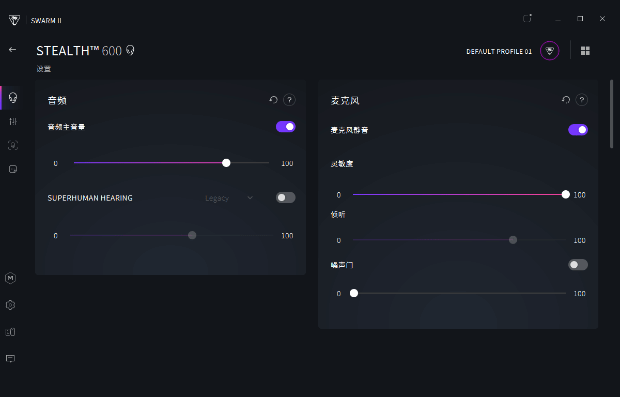Image resolution: width=620 pixels, height=397 pixels.
Task: Open the headset settings sidebar tab
Action: pyautogui.click(x=13, y=97)
